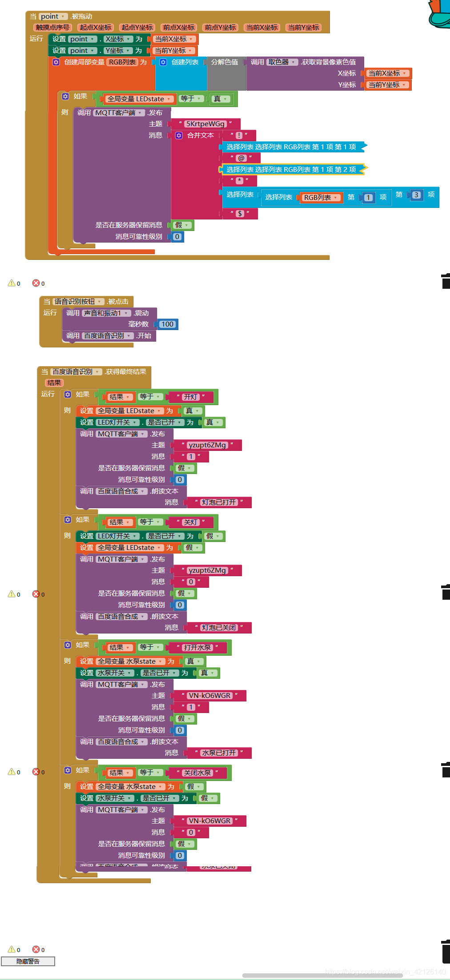Toggle 真 value of LED灯开关 是否已开
The height and width of the screenshot is (980, 450).
coord(213,422)
